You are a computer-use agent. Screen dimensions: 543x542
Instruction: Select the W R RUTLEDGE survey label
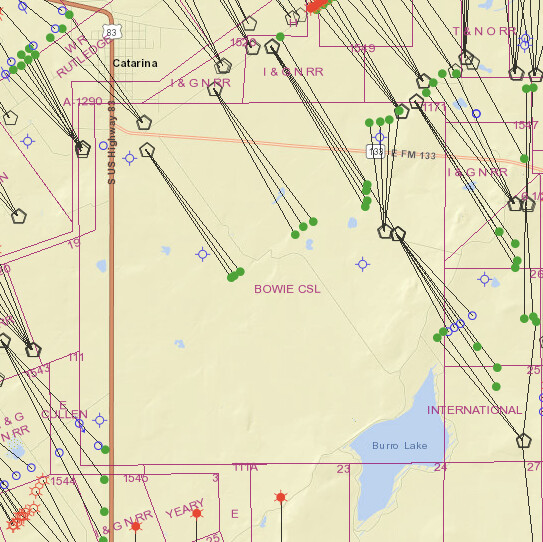[83, 55]
